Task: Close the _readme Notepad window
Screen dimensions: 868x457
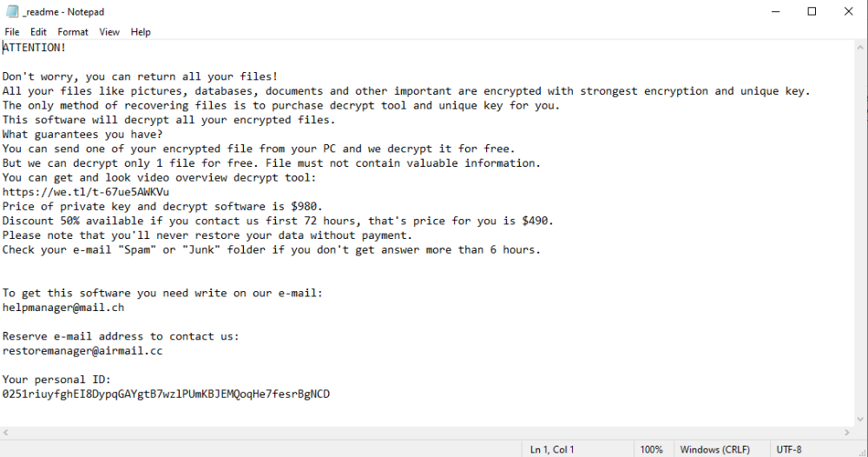Action: pyautogui.click(x=851, y=11)
